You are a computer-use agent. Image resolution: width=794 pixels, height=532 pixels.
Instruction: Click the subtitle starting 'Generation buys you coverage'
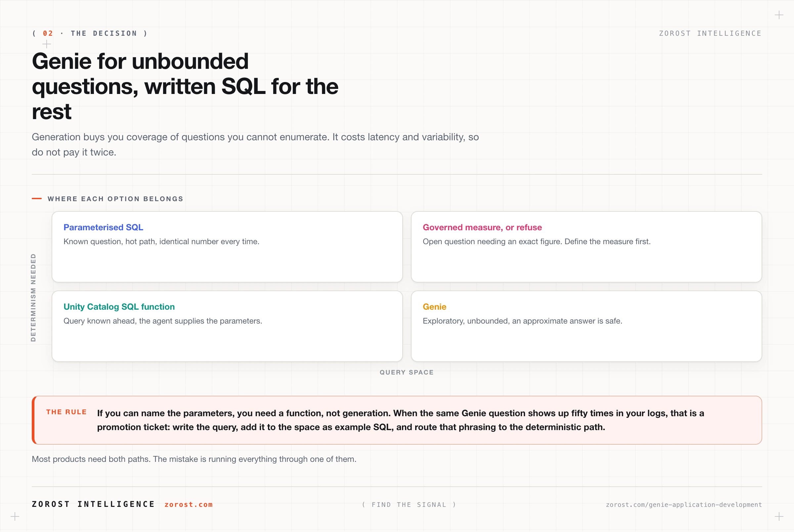pyautogui.click(x=255, y=145)
